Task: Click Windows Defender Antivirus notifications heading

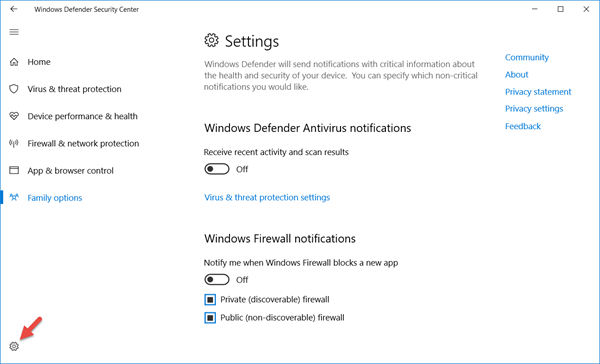Action: tap(308, 128)
